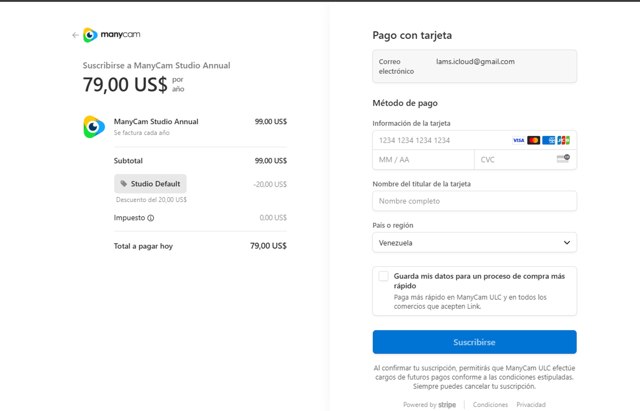Open the Condiciones link
Viewport: 640px width, 411px height.
point(490,404)
